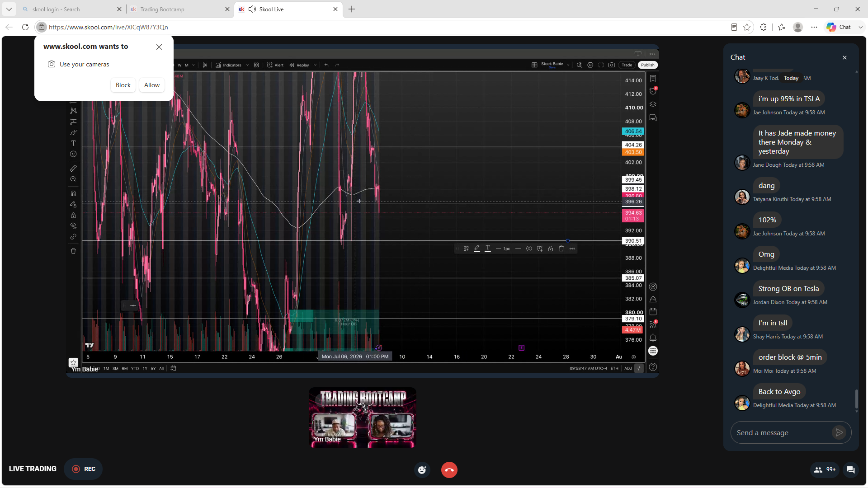Viewport: 868px width, 488px height.
Task: Select the YTD date range
Action: coord(135,369)
